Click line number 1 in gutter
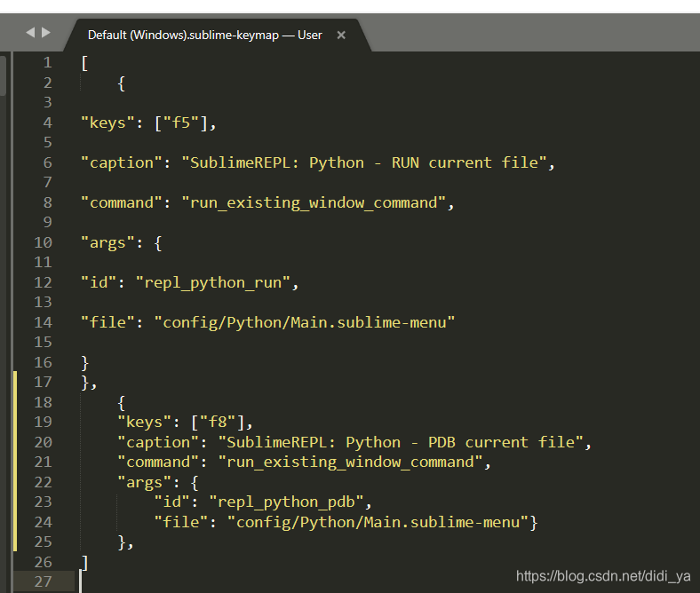The width and height of the screenshot is (700, 593). point(47,62)
